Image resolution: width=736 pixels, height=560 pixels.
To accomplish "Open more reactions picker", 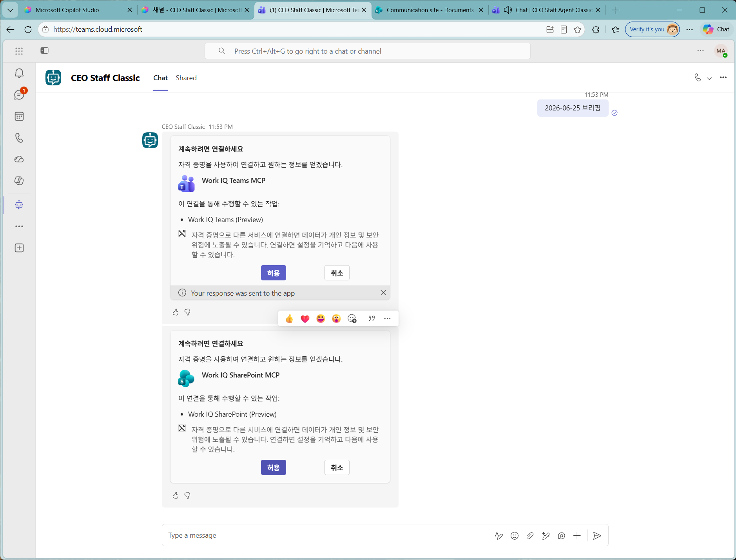I will pyautogui.click(x=352, y=318).
